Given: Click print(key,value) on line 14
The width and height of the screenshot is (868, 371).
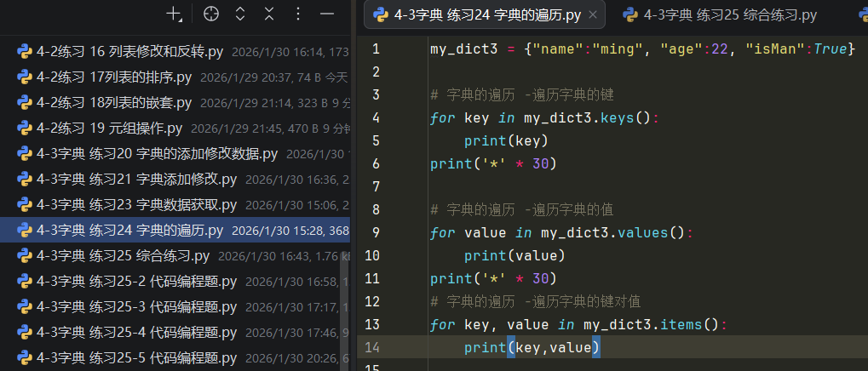Looking at the screenshot, I should pos(532,347).
